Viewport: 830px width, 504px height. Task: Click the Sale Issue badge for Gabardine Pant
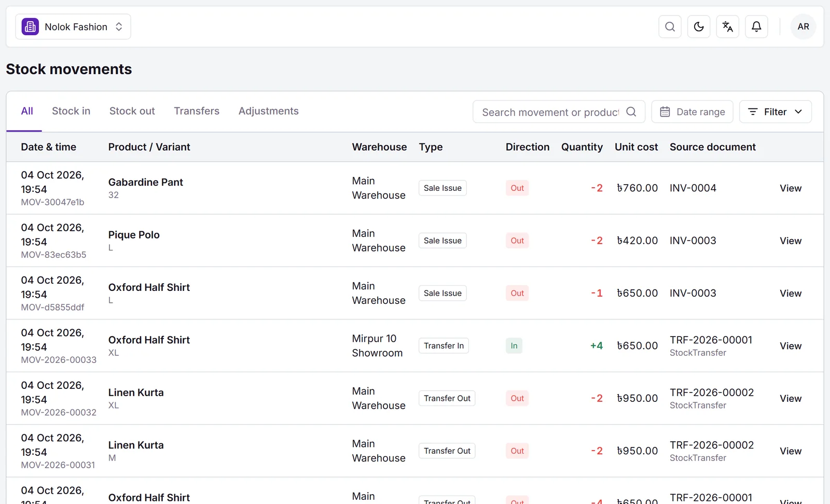point(442,188)
